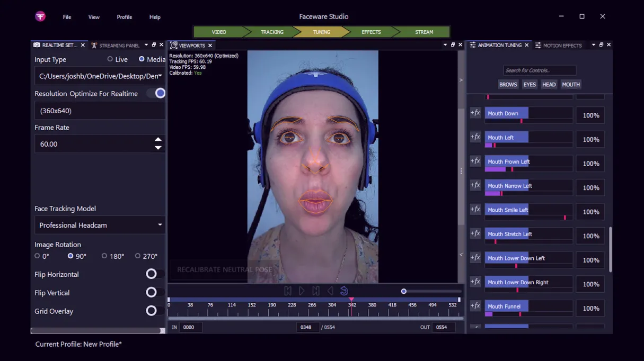Enable Flip Vertical toggle
Image resolution: width=644 pixels, height=361 pixels.
(154, 292)
